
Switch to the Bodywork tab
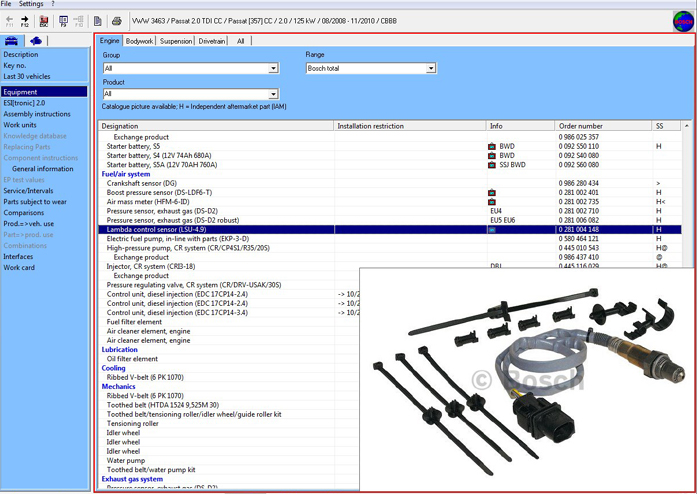pos(139,41)
